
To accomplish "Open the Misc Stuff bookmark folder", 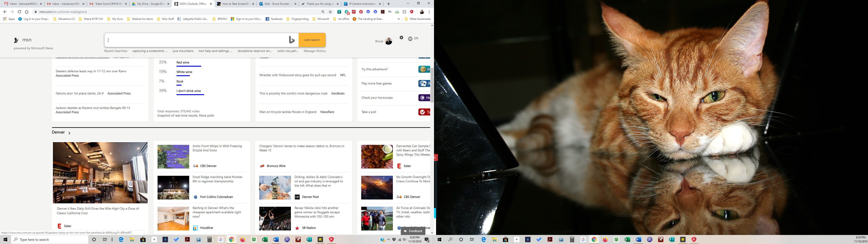I will pyautogui.click(x=165, y=19).
